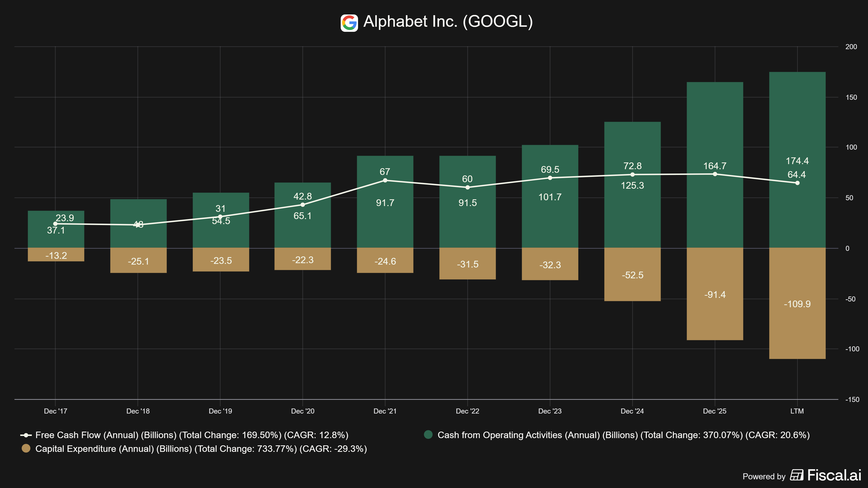Screen dimensions: 868x488
Task: Click the Dec '22 free cash flow line point
Action: point(467,187)
